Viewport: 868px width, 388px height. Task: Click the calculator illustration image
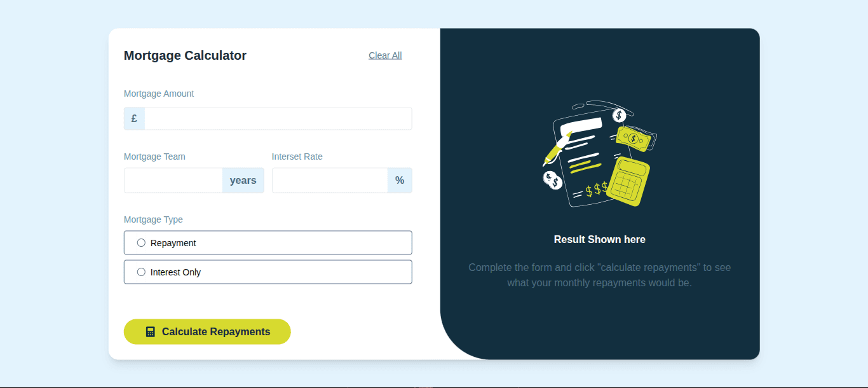[600, 154]
